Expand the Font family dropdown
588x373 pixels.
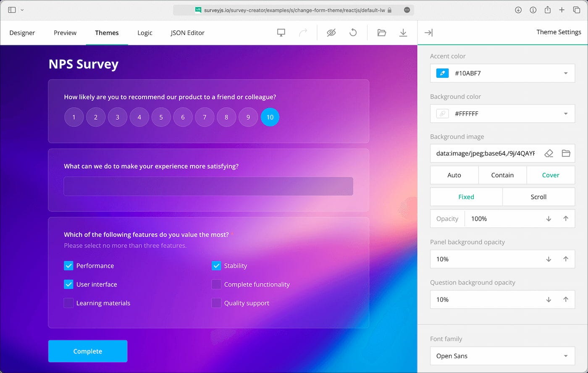566,356
